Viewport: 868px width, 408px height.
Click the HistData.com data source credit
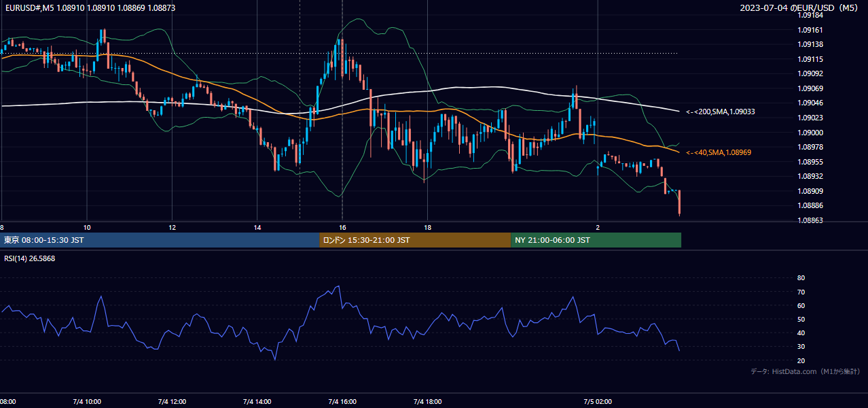[805, 371]
